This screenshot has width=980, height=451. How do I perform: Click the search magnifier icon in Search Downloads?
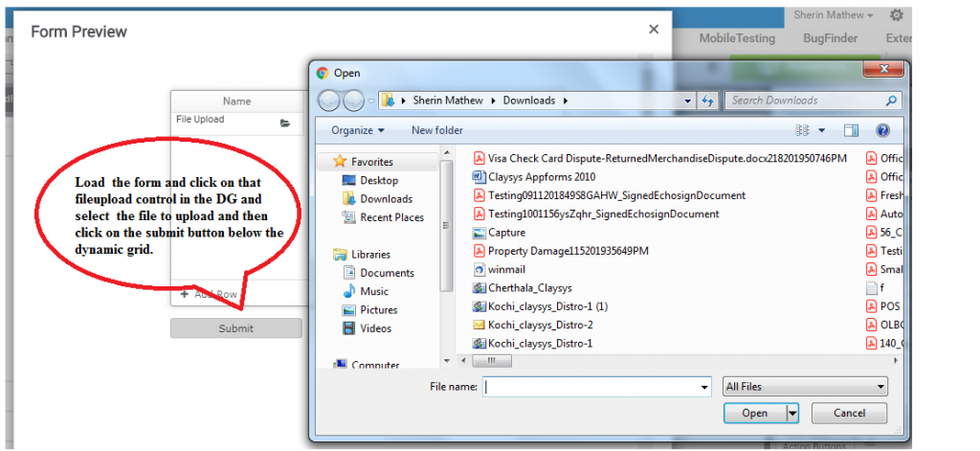tap(891, 101)
